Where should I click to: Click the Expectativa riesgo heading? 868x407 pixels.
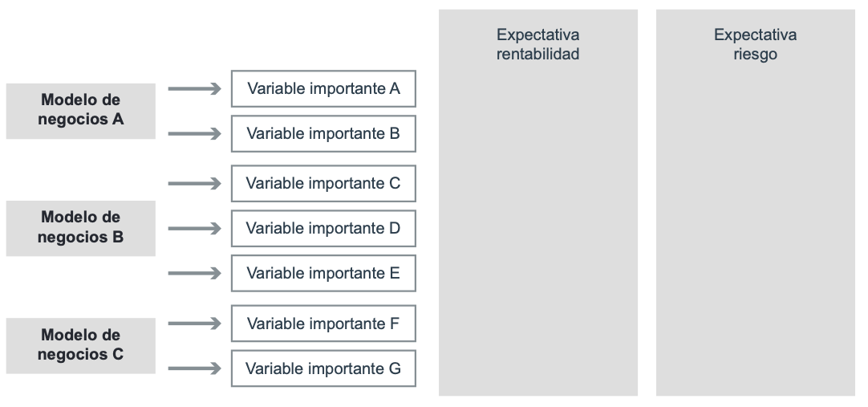pos(755,44)
